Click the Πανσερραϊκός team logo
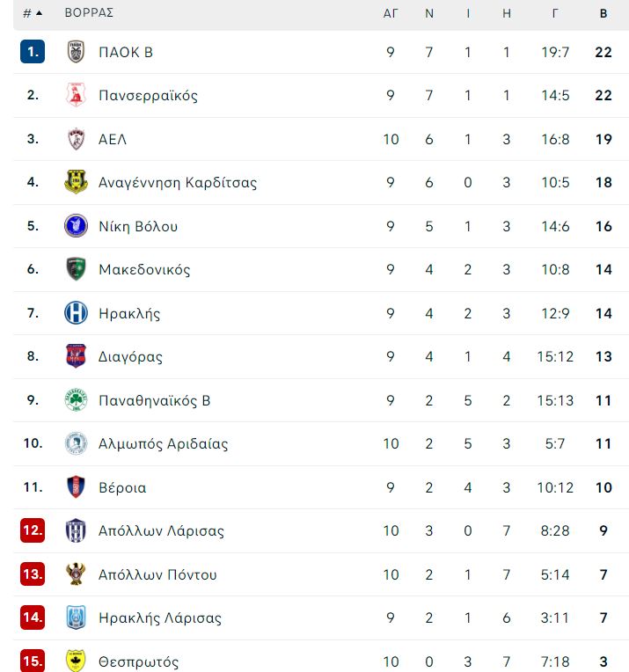The height and width of the screenshot is (672, 629). coord(76,95)
